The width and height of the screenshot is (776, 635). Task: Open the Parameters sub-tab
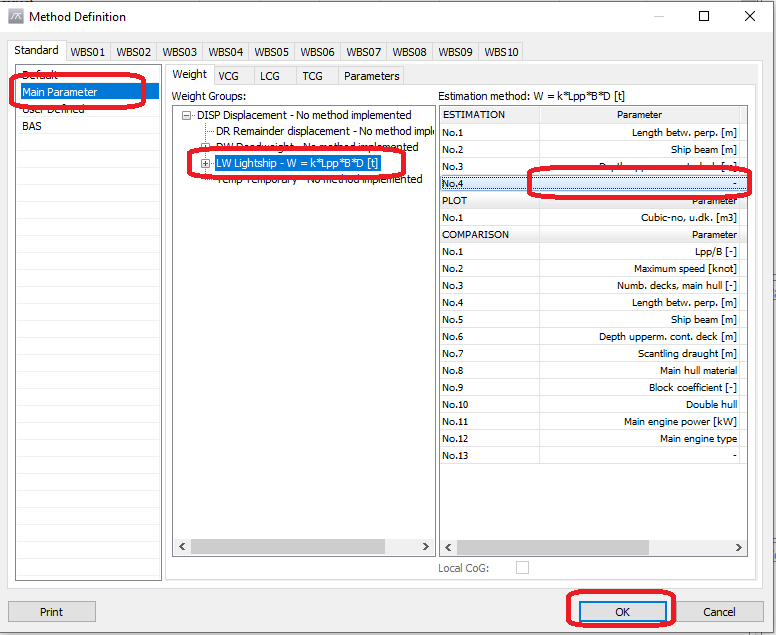point(371,75)
